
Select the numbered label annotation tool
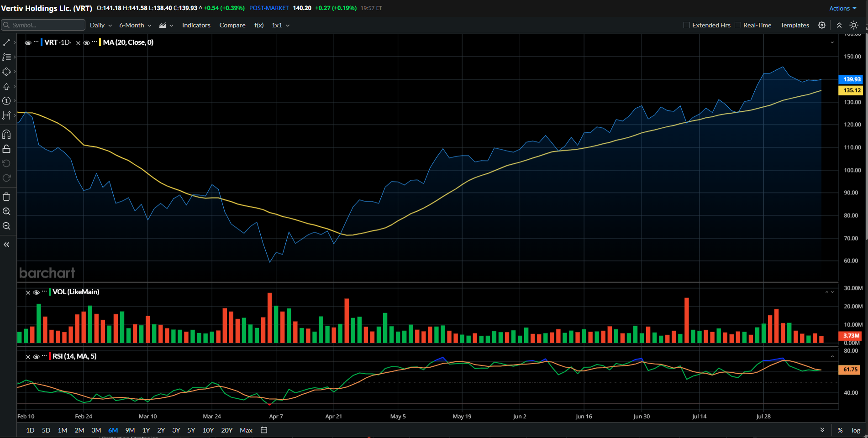(x=6, y=101)
